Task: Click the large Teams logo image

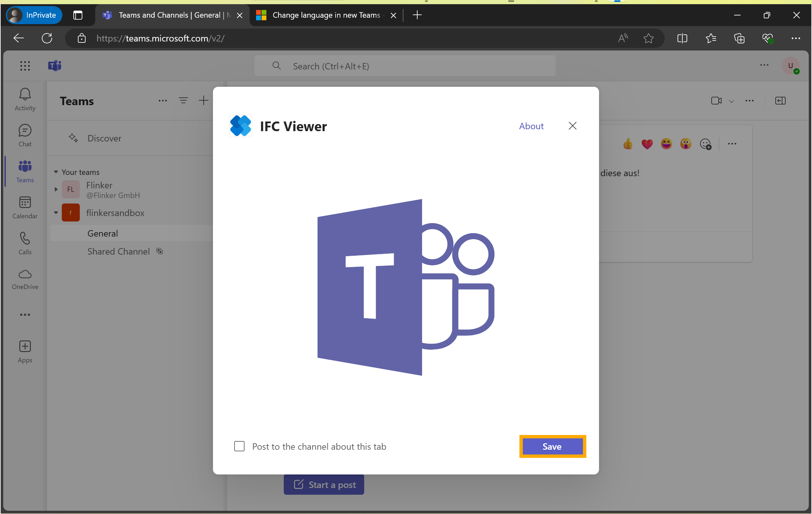Action: 406,287
